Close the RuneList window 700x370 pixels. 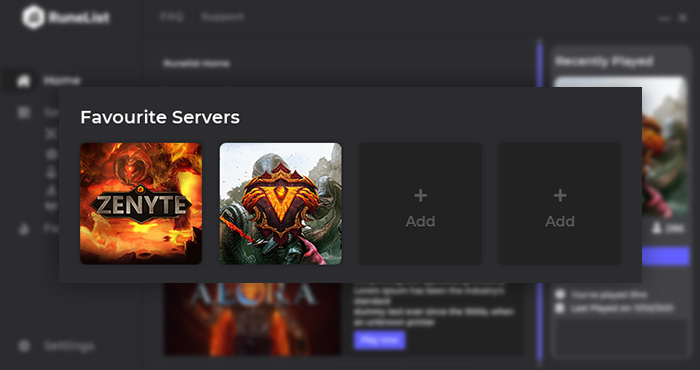[x=683, y=18]
